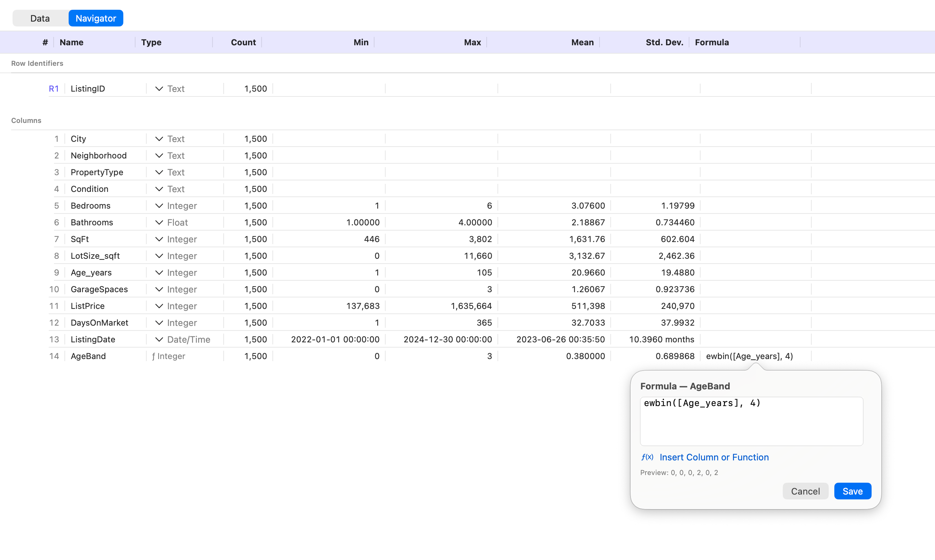Select the SqFt column name

click(80, 239)
